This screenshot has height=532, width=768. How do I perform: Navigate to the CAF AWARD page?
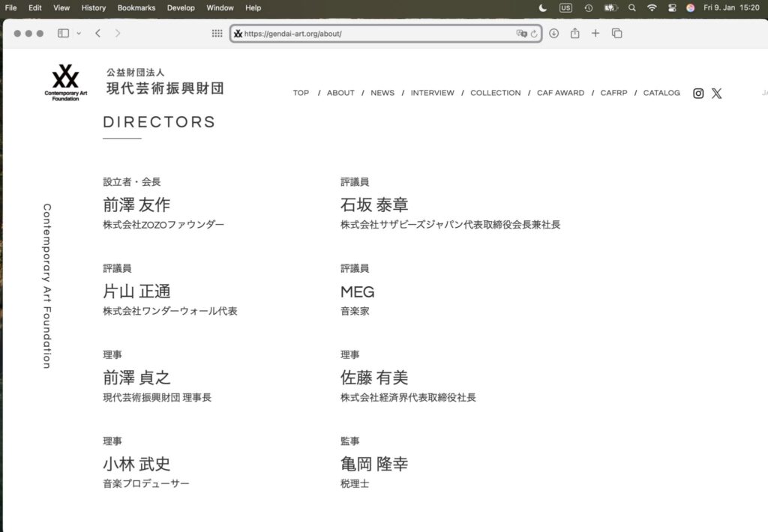pos(559,93)
